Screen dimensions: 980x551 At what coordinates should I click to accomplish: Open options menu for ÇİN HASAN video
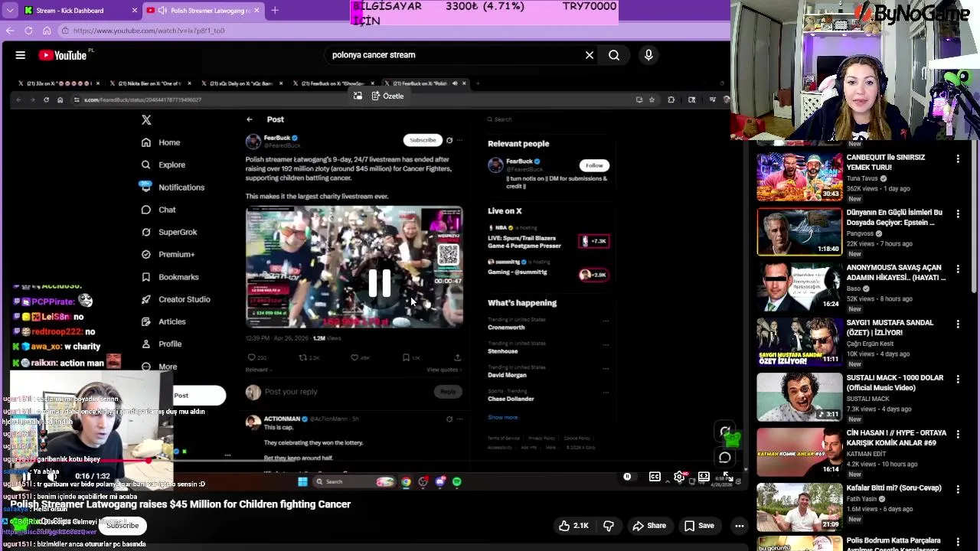(x=958, y=435)
